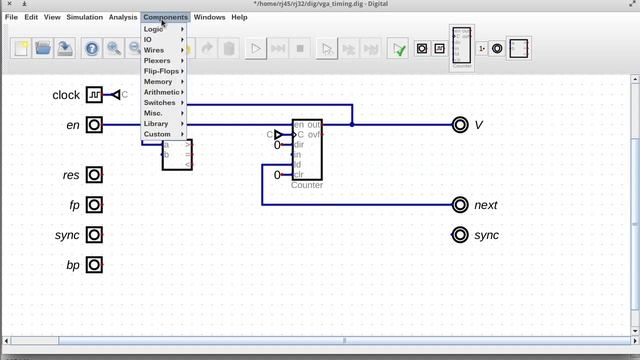Save the circuit with the Save icon
Viewport: 640px width, 360px height.
tap(65, 49)
